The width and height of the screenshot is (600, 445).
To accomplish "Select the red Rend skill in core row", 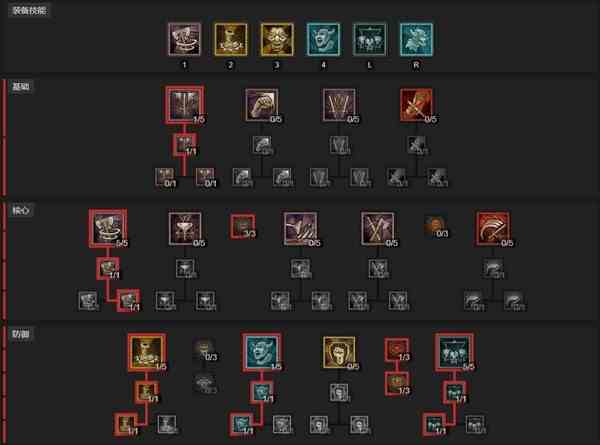I will (493, 228).
